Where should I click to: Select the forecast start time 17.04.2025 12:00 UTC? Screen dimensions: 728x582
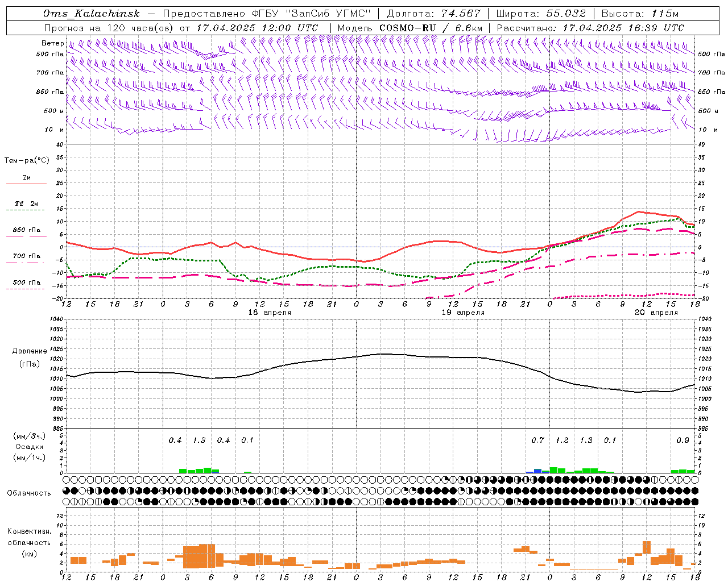click(x=258, y=28)
